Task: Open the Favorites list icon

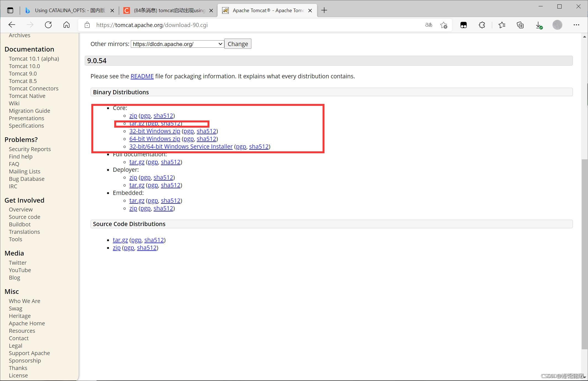Action: tap(502, 25)
